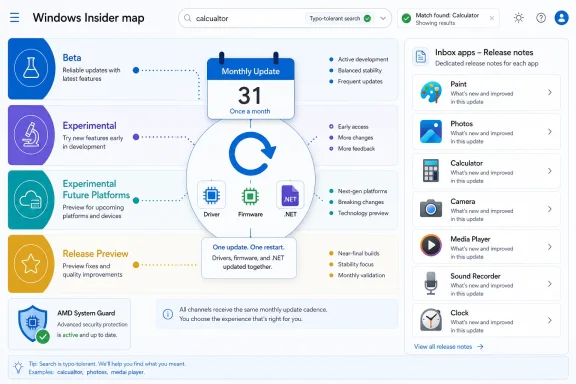Click the Experimental microscope icon
Viewport: 576px width, 384px height.
pyautogui.click(x=31, y=134)
